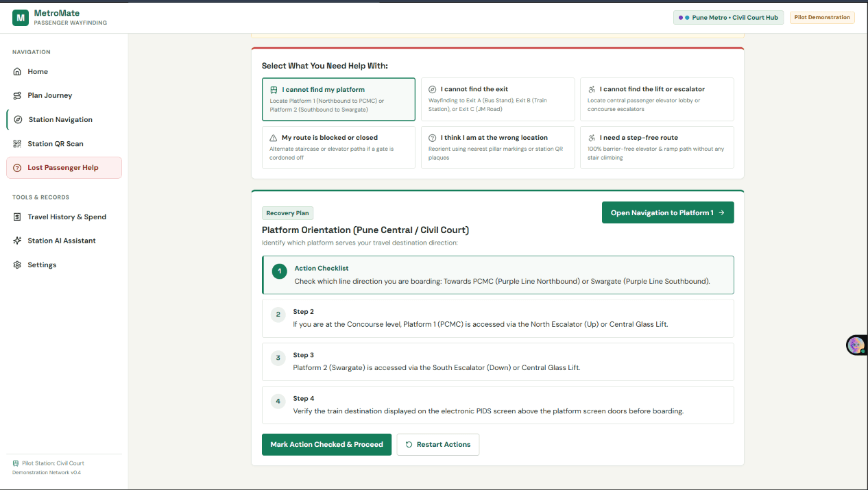This screenshot has width=868, height=490.
Task: Select 'I cannot find the lift or escalator'
Action: pos(657,99)
